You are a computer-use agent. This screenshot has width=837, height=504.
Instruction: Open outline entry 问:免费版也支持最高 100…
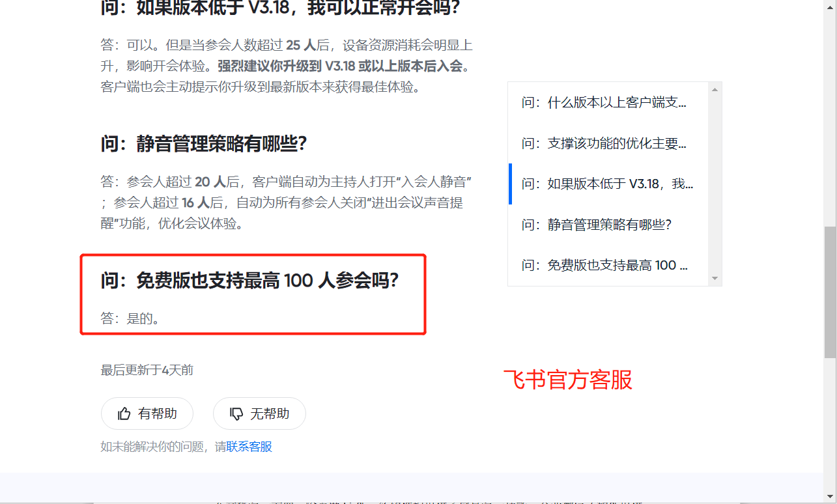point(604,265)
